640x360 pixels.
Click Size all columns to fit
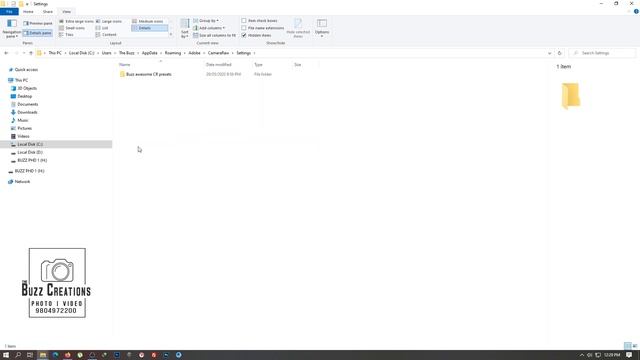click(x=214, y=35)
